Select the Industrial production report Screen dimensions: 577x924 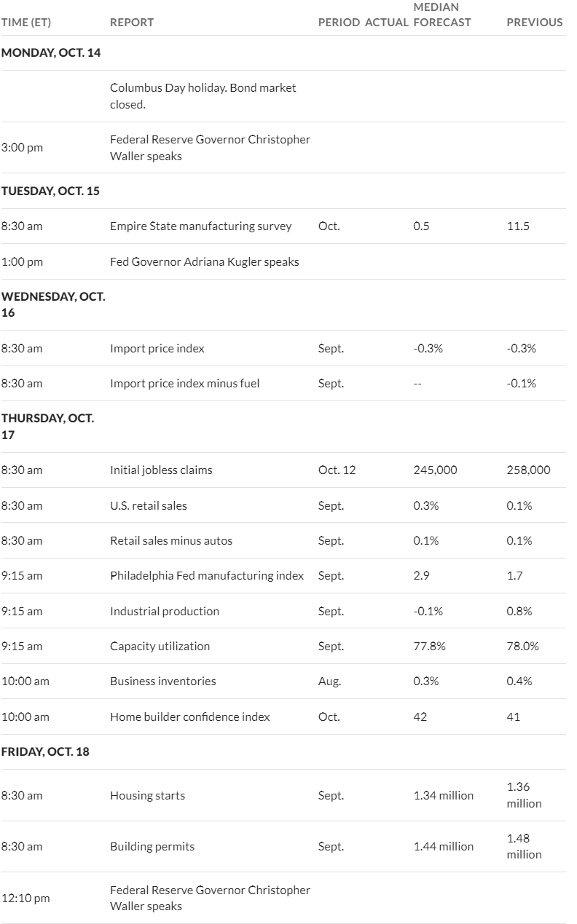[165, 611]
